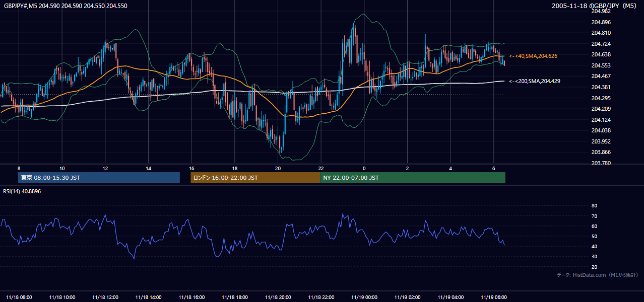Click price scale value 204.810
Screen dimensions: 644x302
[601, 33]
